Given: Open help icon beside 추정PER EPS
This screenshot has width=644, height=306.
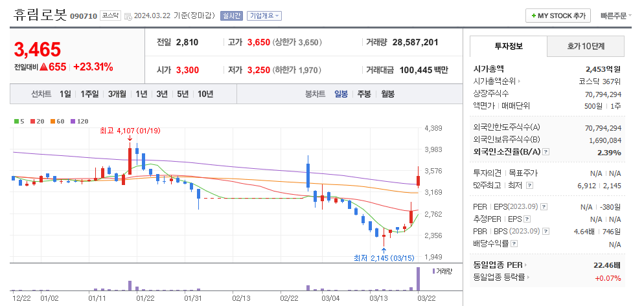Looking at the screenshot, I should click(x=527, y=219).
